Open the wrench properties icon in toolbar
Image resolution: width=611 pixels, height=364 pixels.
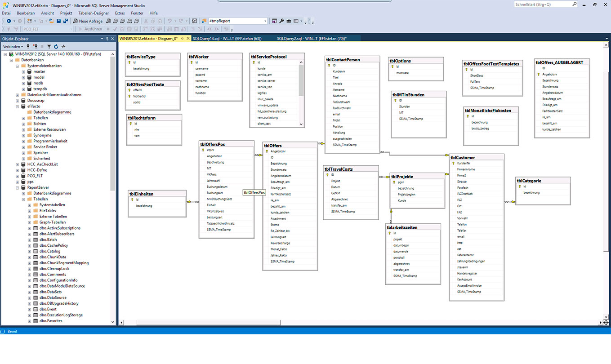tap(281, 21)
